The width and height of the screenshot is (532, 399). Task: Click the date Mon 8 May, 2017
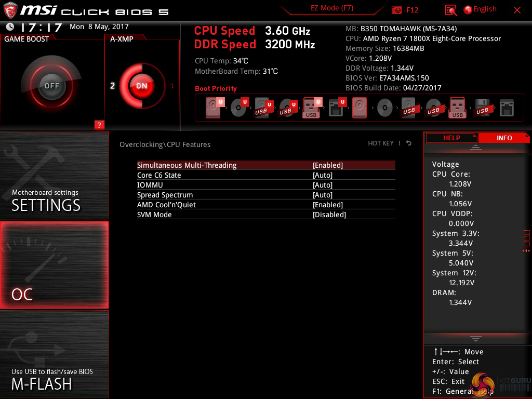click(x=99, y=26)
